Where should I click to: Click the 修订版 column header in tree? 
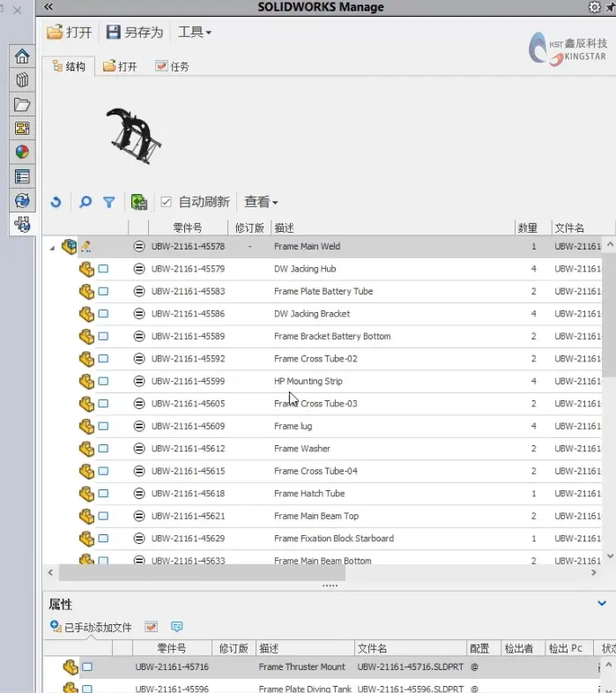point(249,228)
